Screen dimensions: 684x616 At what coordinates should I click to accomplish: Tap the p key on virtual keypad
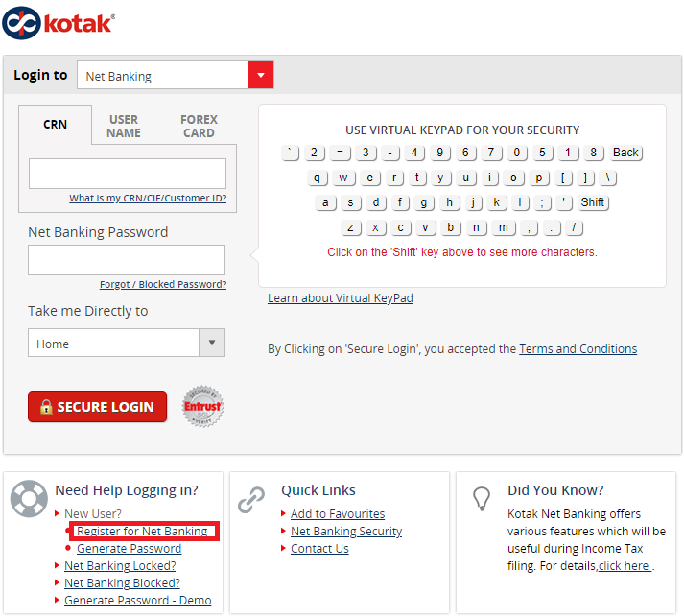point(539,178)
